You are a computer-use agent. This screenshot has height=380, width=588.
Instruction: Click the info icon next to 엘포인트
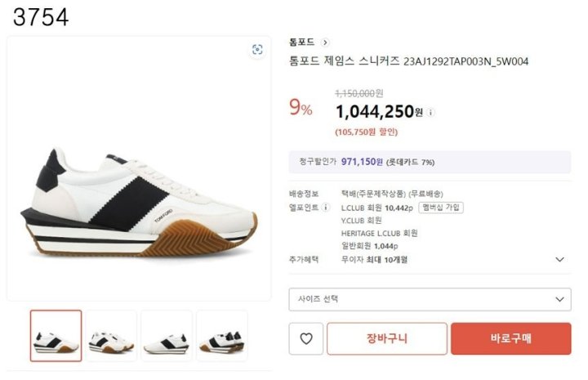point(327,208)
